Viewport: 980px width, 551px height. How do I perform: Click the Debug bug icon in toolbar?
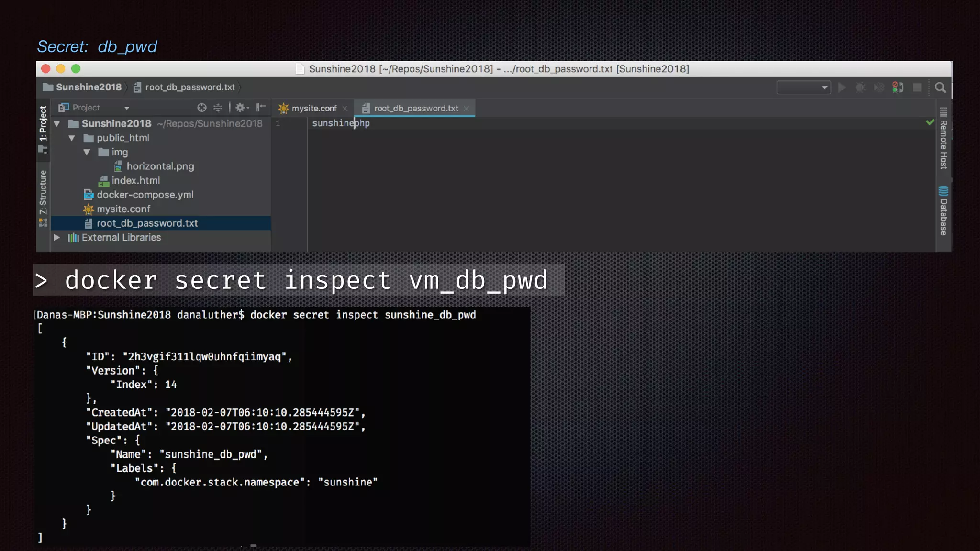[x=860, y=88]
